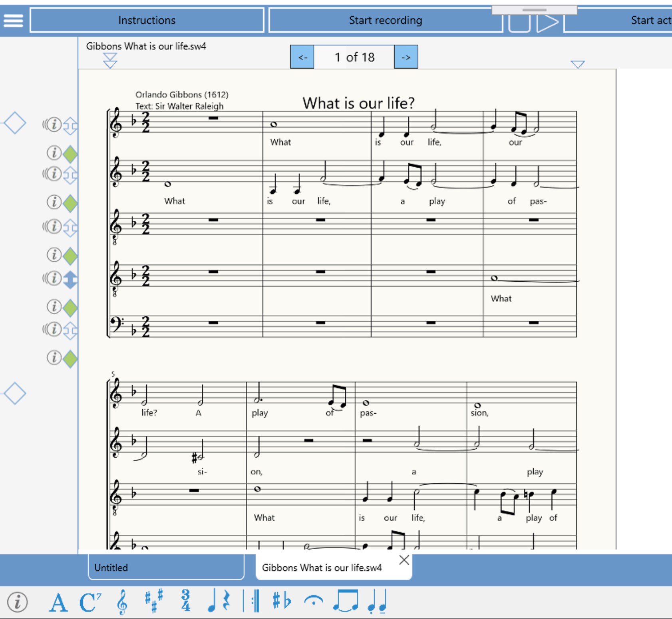Switch to the Untitled tab
Viewport: 672px width, 619px height.
coord(166,567)
